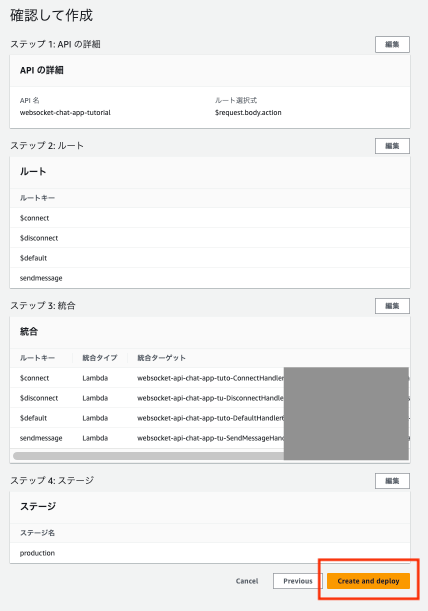Image resolution: width=428 pixels, height=611 pixels.
Task: Click SendMessageHandler integration target
Action: (210, 438)
